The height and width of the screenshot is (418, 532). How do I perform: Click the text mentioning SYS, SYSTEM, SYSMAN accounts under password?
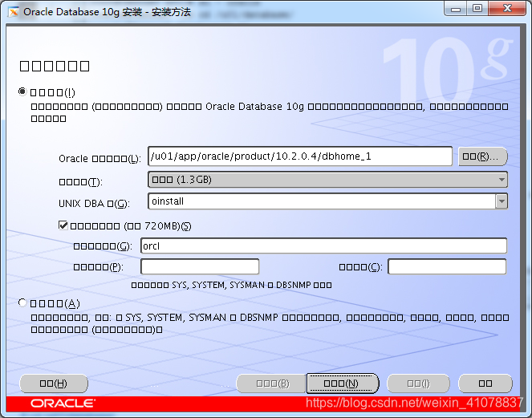[x=231, y=285]
